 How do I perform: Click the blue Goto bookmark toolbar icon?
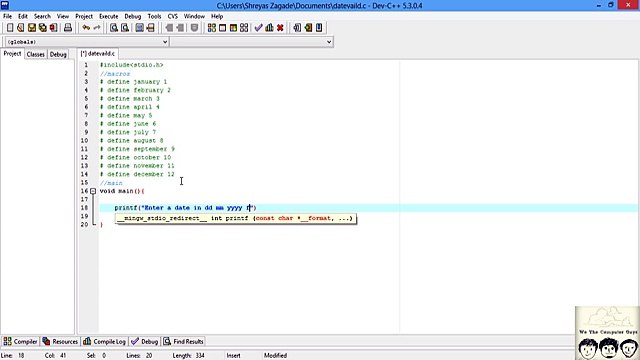(x=319, y=28)
